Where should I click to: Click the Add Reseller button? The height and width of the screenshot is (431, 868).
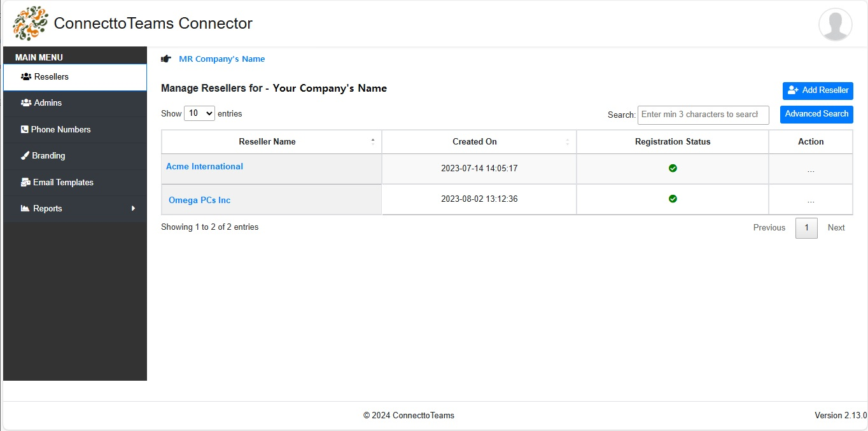818,90
